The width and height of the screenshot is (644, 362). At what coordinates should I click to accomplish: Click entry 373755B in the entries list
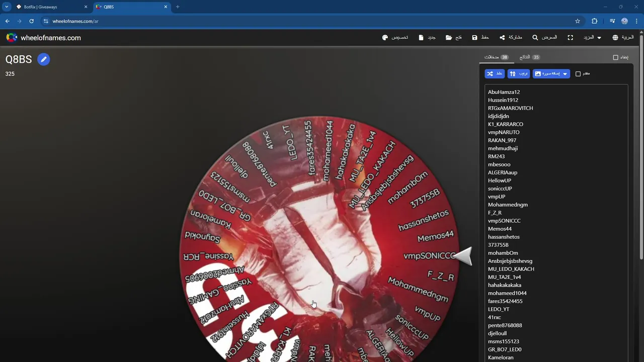point(498,245)
